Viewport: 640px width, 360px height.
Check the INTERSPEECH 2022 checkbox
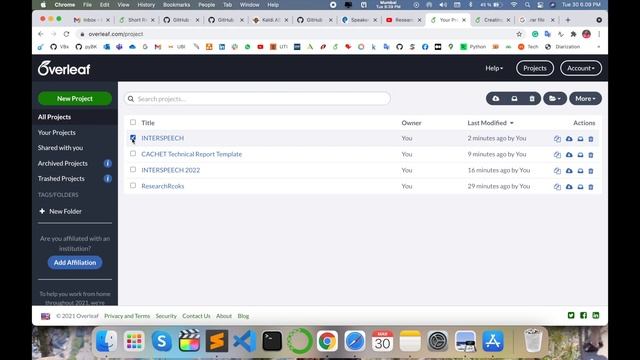[x=133, y=169]
